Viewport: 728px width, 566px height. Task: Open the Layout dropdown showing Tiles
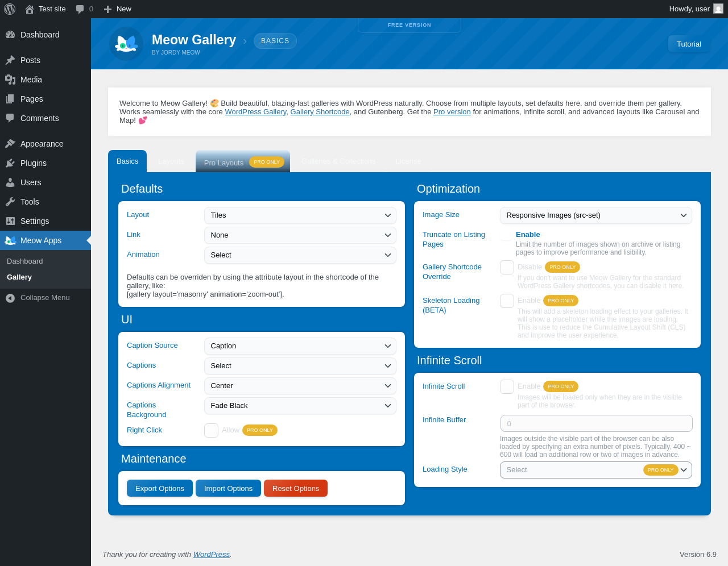point(300,215)
